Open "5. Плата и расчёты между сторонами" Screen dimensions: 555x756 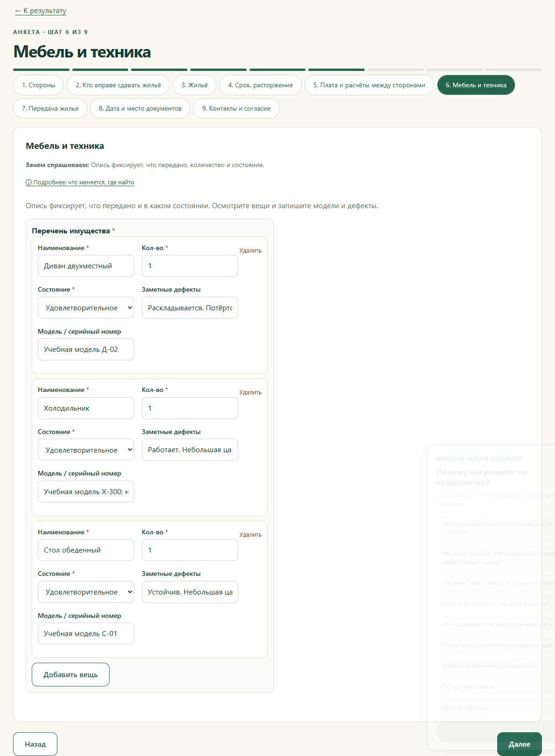tap(369, 85)
